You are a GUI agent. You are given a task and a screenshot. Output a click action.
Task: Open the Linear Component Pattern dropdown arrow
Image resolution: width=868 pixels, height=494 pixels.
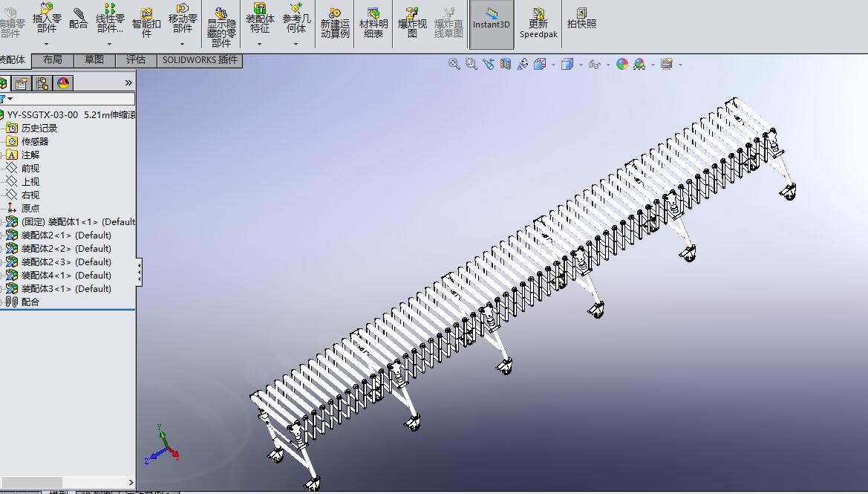click(x=110, y=44)
